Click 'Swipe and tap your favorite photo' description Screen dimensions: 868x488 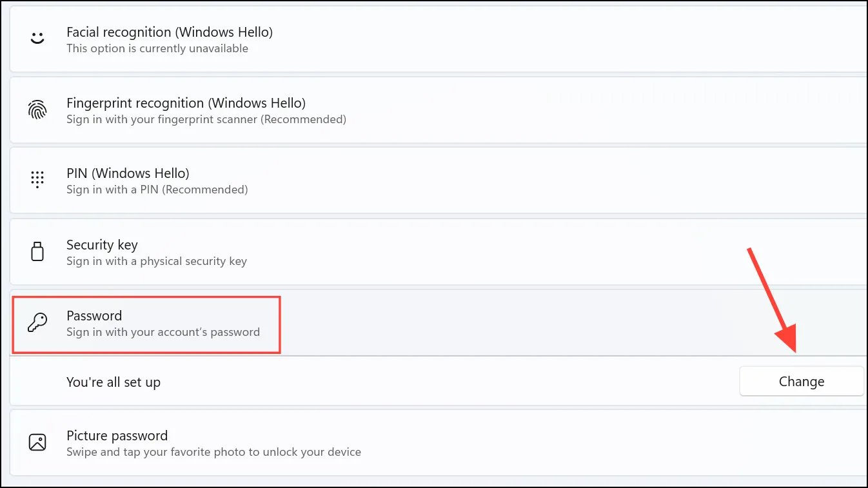point(213,452)
